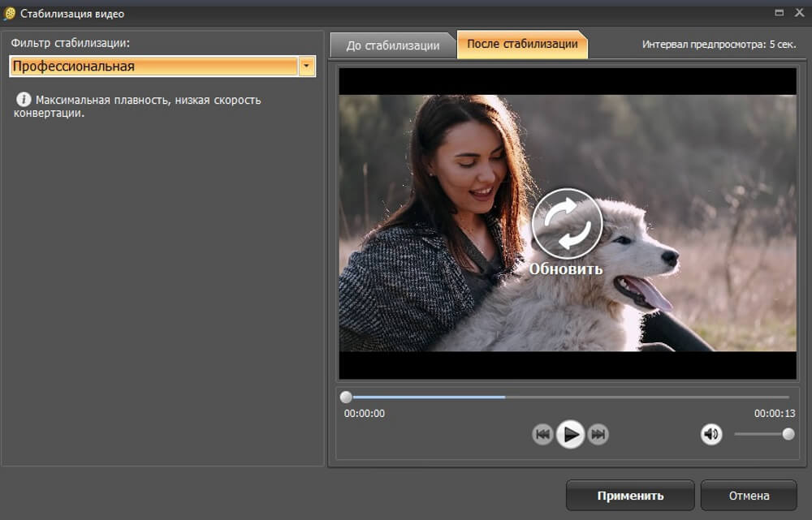Click the Отмена button
Screen dimensions: 812x520
749,496
